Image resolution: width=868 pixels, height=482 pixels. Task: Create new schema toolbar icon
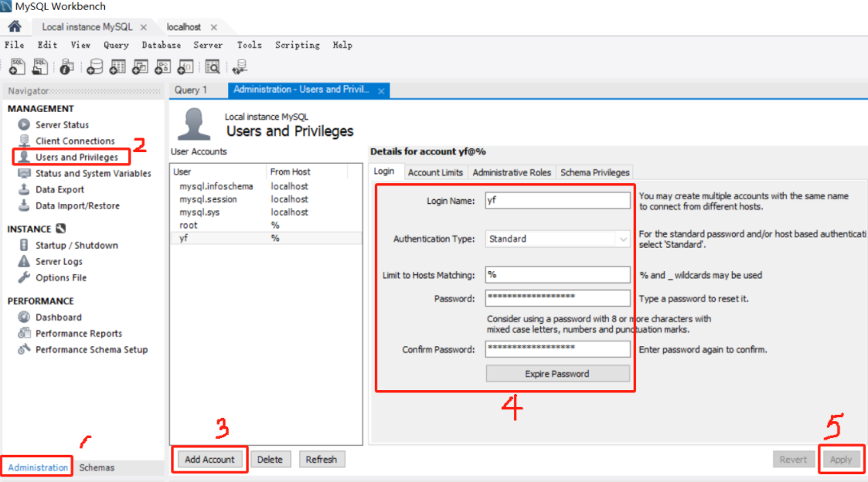tap(94, 67)
